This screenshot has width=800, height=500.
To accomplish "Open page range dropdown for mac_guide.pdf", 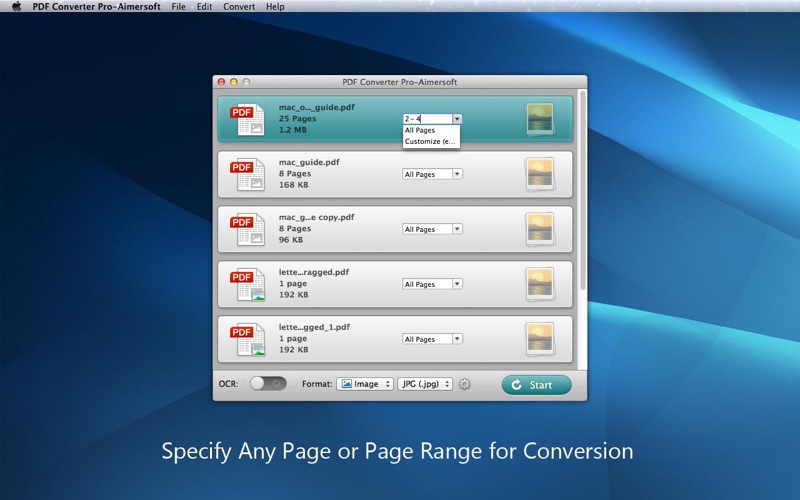I will click(432, 174).
